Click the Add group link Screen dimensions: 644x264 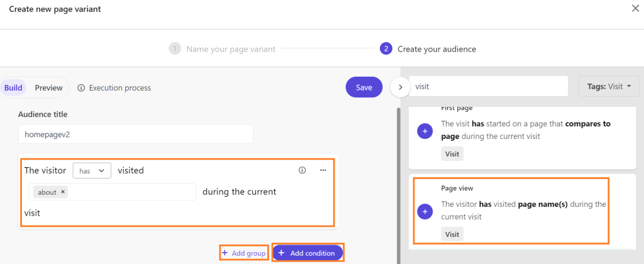[x=244, y=253]
